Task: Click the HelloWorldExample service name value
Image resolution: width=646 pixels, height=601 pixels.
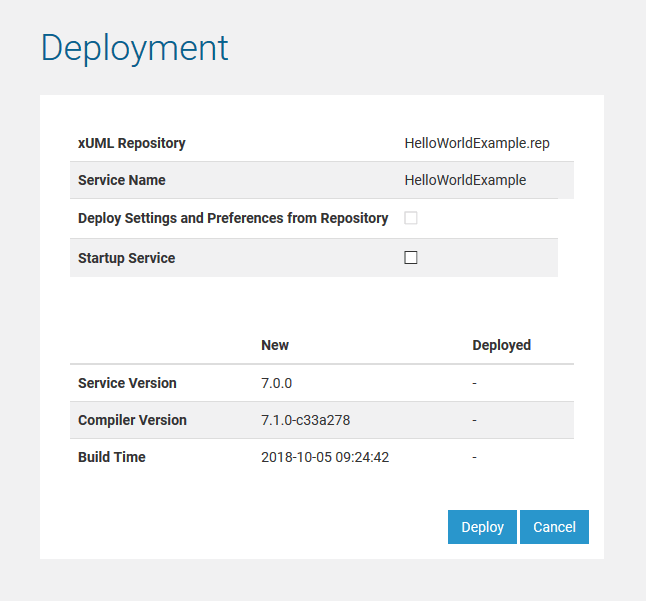Action: click(465, 181)
